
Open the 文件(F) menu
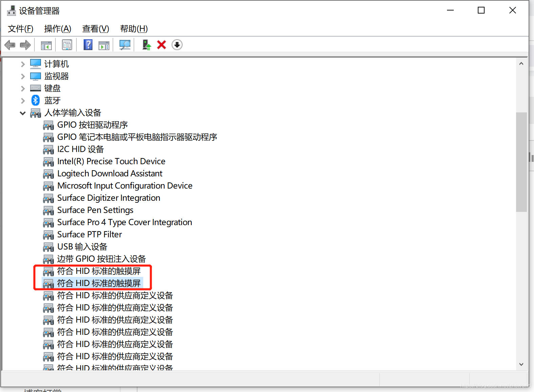point(21,29)
